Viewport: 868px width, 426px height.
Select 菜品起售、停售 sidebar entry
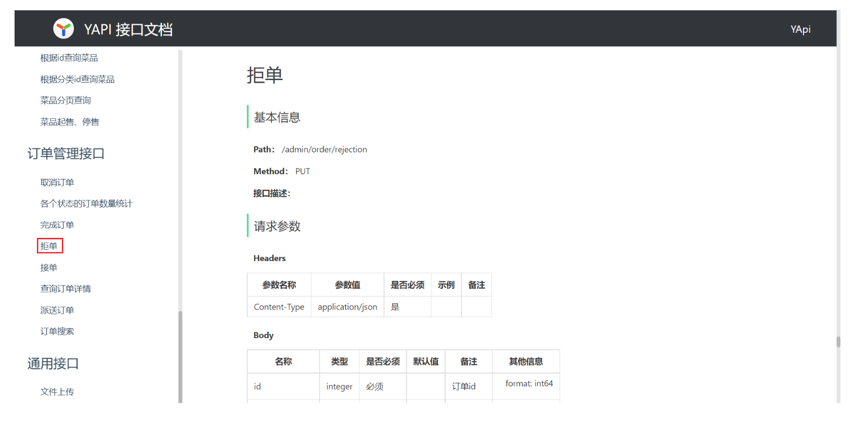coord(70,122)
